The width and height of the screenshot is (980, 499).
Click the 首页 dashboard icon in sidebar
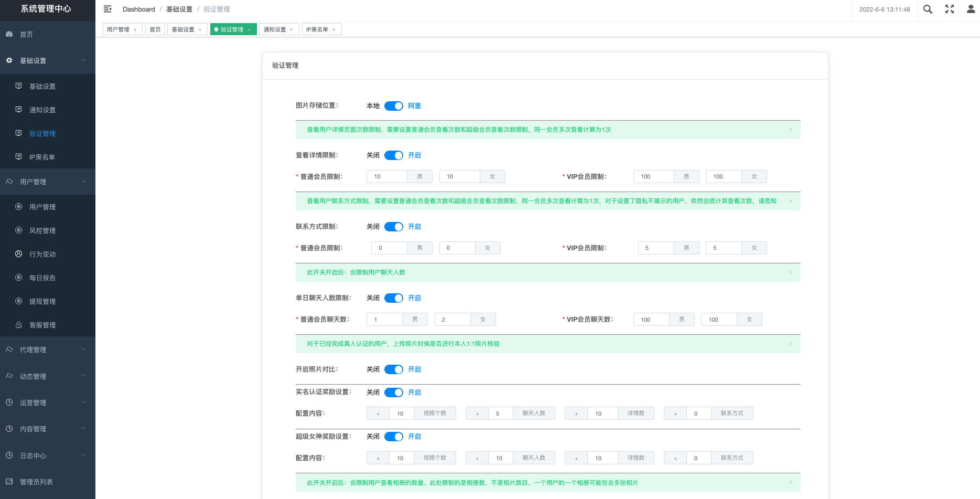tap(9, 34)
